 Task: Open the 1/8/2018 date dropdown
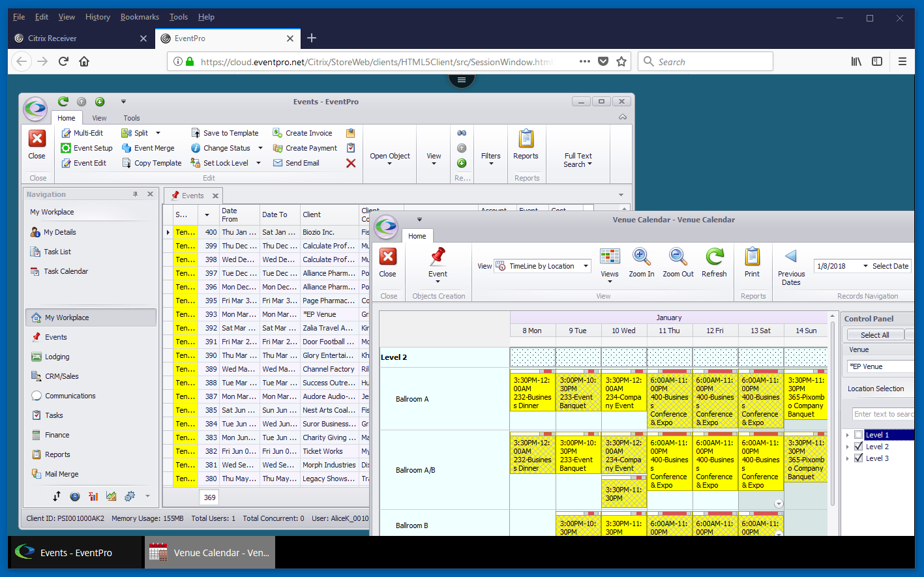coord(865,266)
